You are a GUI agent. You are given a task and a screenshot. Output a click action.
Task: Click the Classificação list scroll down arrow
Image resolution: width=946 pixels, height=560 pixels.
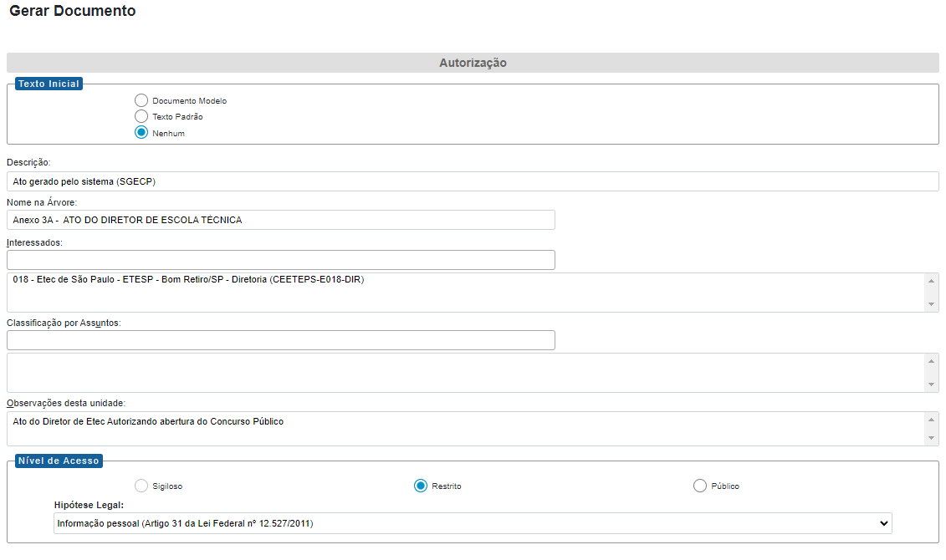tap(932, 384)
